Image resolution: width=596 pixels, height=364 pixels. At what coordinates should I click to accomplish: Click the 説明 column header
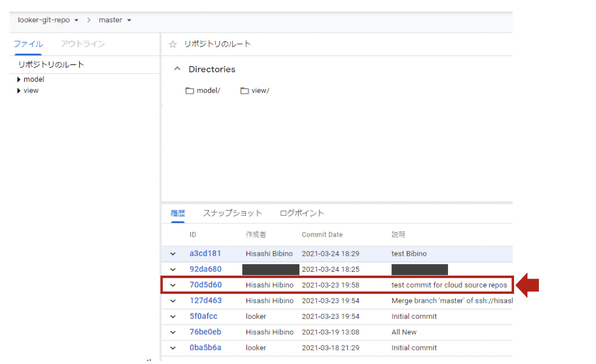click(x=398, y=235)
